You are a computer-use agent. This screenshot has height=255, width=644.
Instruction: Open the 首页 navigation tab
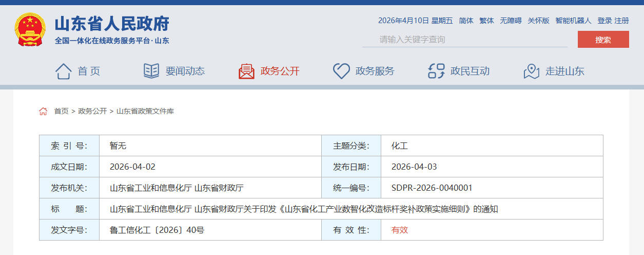pos(89,71)
